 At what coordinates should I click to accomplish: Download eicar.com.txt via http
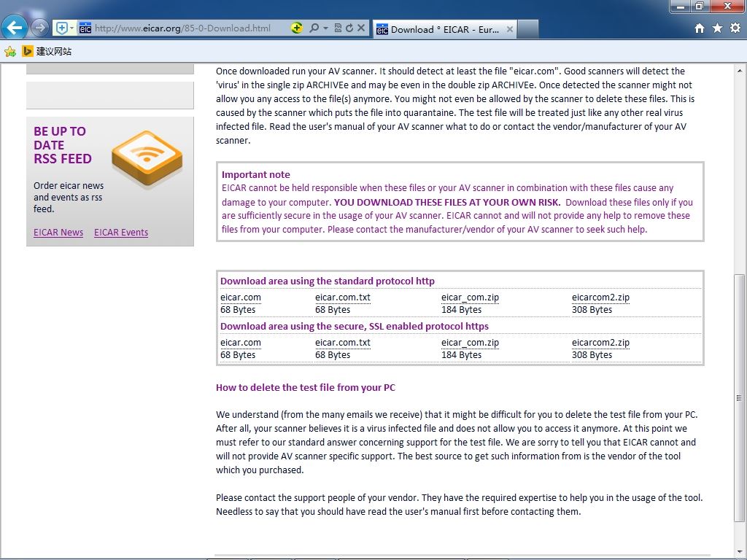point(343,297)
